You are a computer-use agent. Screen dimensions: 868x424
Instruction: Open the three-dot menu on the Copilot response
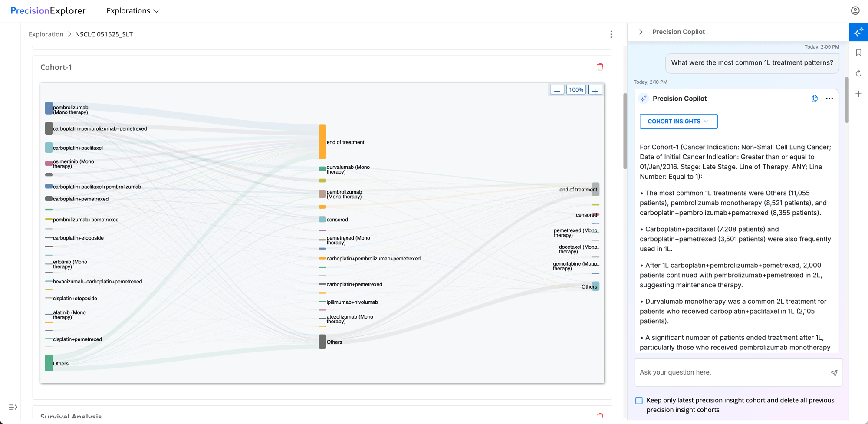[829, 99]
